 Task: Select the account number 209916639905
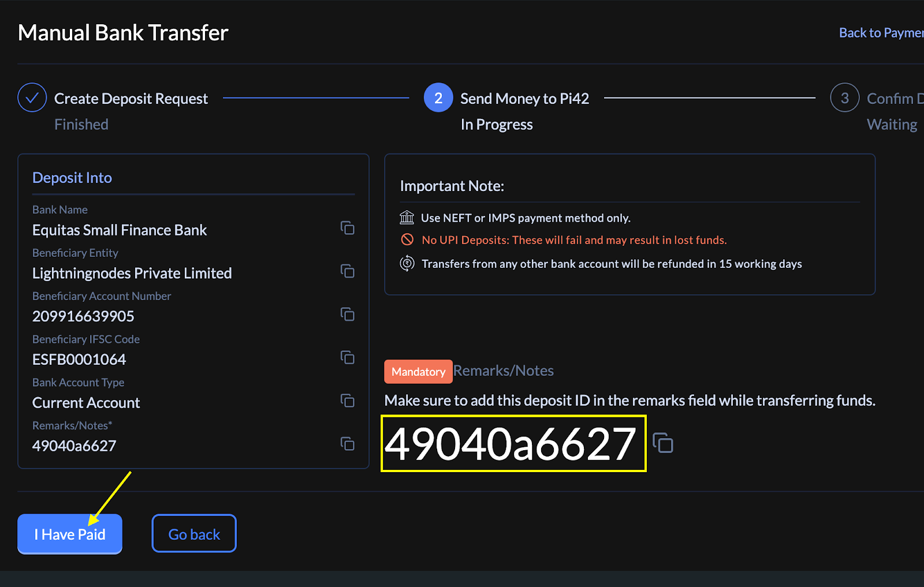83,316
